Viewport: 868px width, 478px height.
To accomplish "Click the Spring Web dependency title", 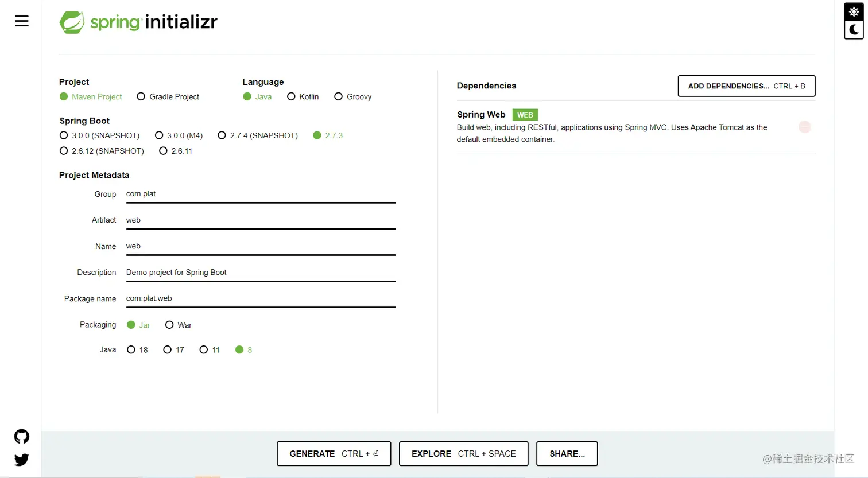I will tap(481, 115).
